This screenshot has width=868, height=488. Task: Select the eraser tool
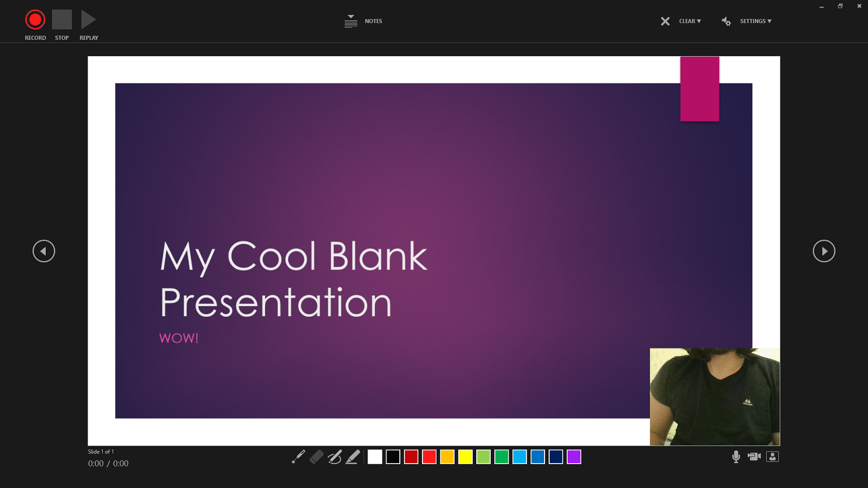tap(316, 457)
